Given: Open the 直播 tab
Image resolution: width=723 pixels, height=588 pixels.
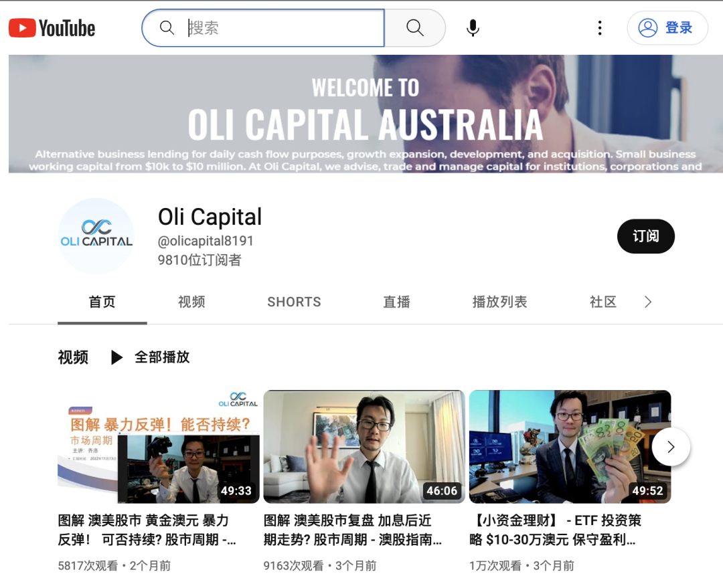Looking at the screenshot, I should (x=396, y=302).
